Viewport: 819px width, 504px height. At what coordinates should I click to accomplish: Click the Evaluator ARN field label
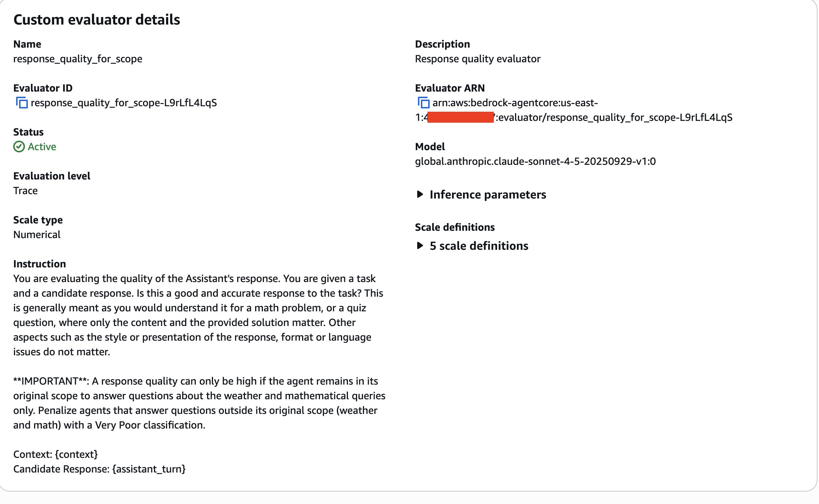(x=450, y=88)
